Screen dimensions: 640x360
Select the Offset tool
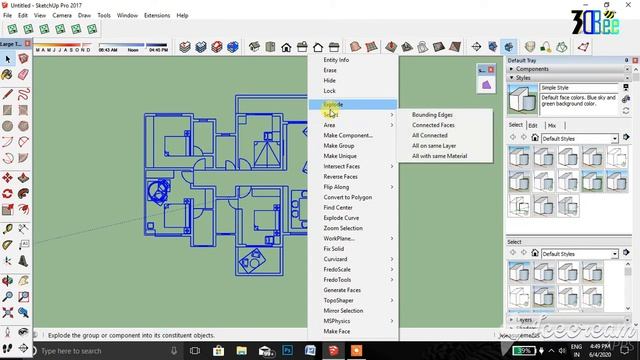(23, 209)
